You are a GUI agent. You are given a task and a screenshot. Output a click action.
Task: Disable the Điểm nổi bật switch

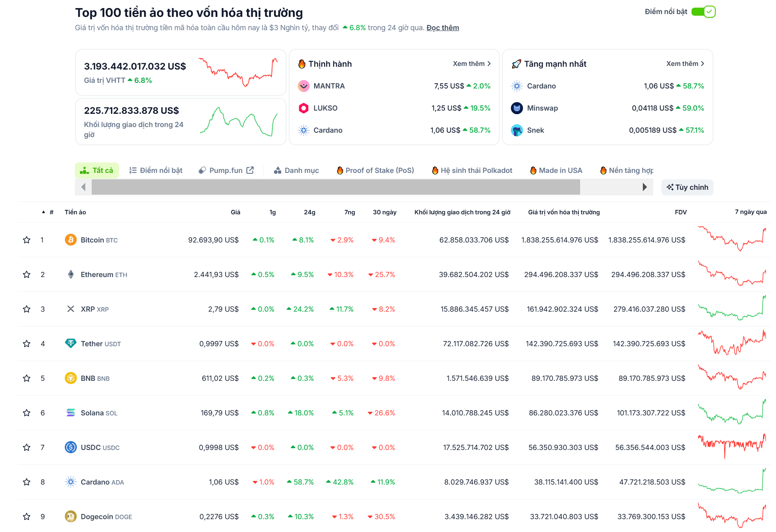703,12
